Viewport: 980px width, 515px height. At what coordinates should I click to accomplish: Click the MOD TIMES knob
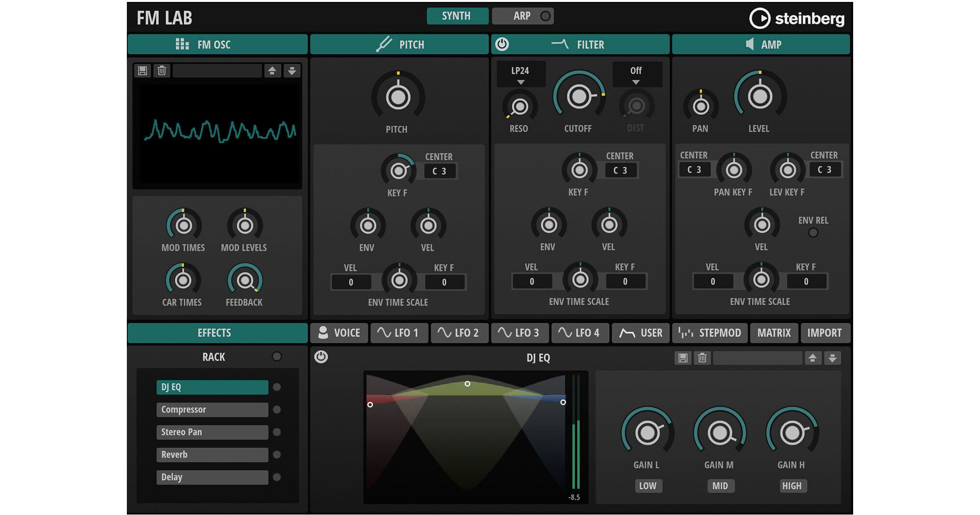pos(184,225)
